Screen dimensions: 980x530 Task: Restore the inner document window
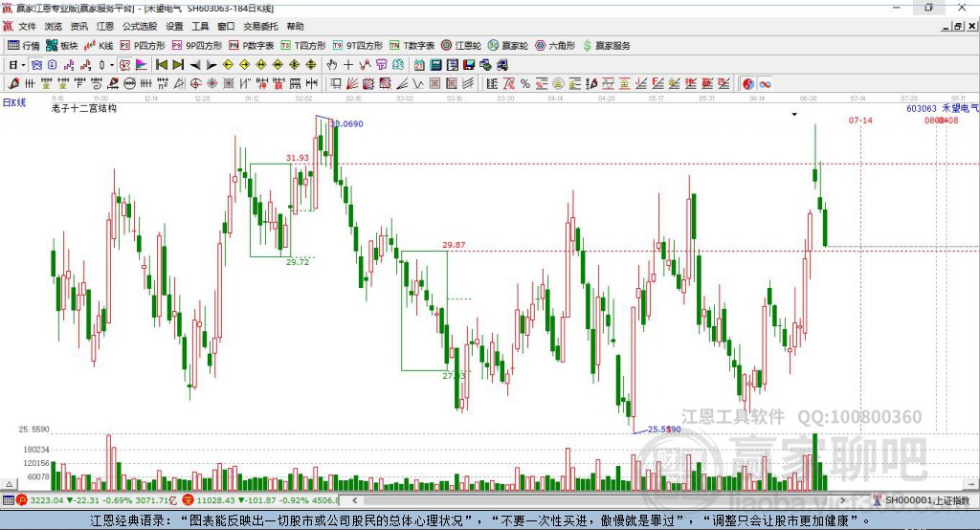[958, 26]
